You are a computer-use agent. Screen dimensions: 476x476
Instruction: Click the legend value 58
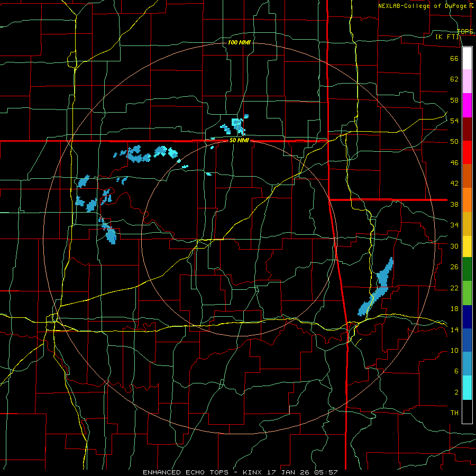[454, 100]
